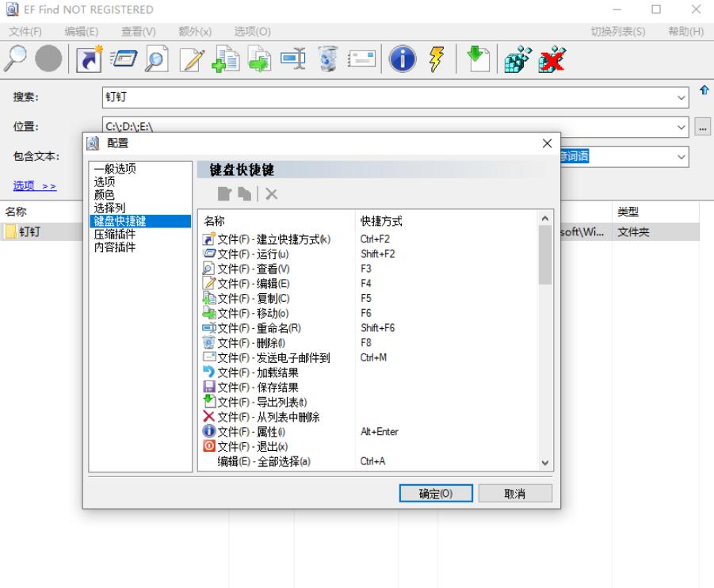The height and width of the screenshot is (588, 714).
Task: Click the export list green arrow icon
Action: point(477,59)
